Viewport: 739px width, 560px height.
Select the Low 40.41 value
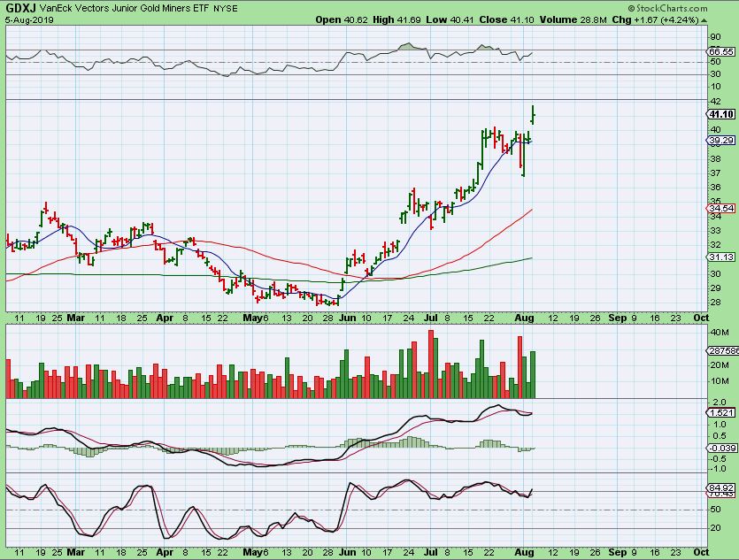click(450, 19)
